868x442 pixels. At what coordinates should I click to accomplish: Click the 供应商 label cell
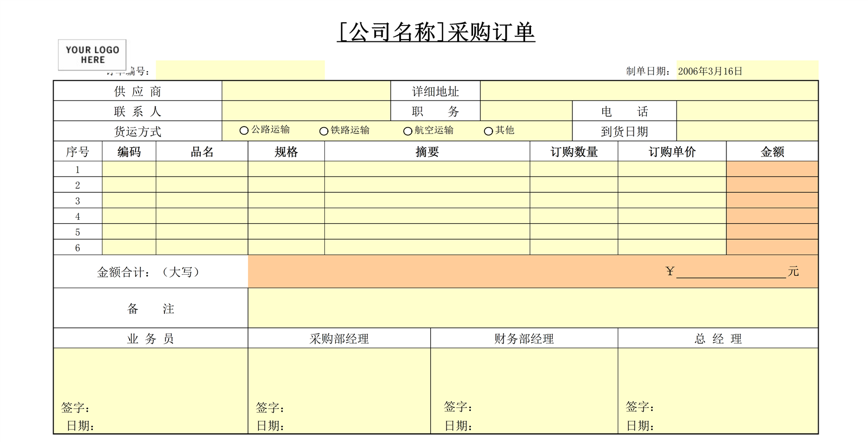[x=138, y=91]
